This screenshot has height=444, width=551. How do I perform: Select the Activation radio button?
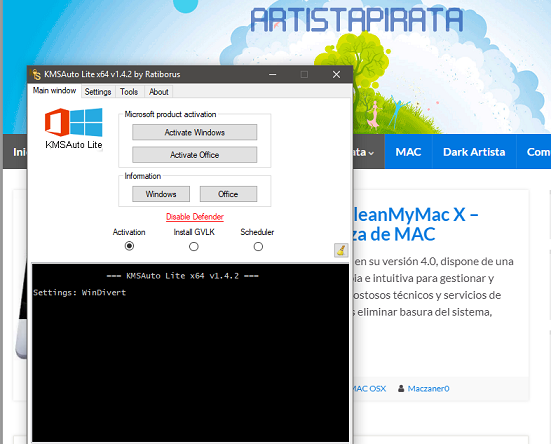[129, 246]
